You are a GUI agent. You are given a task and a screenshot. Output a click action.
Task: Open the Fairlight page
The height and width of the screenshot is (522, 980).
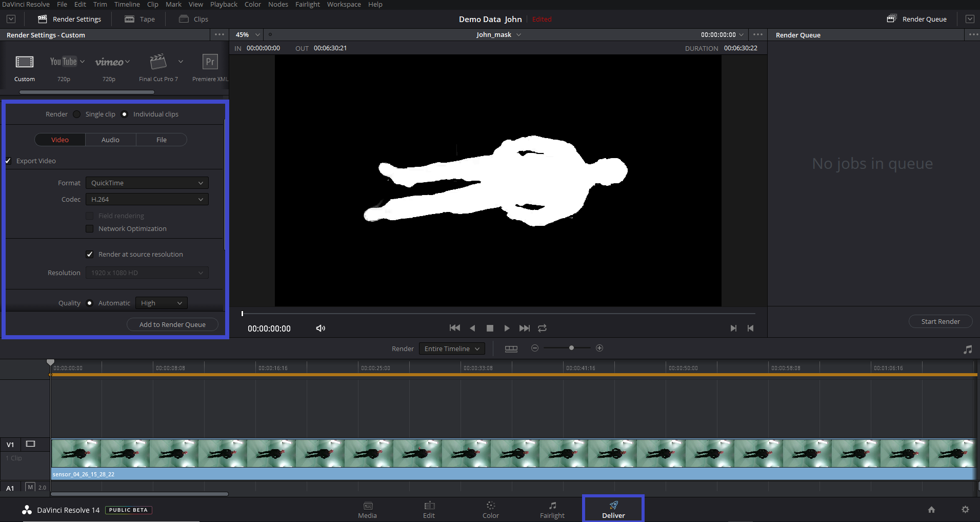tap(552, 510)
